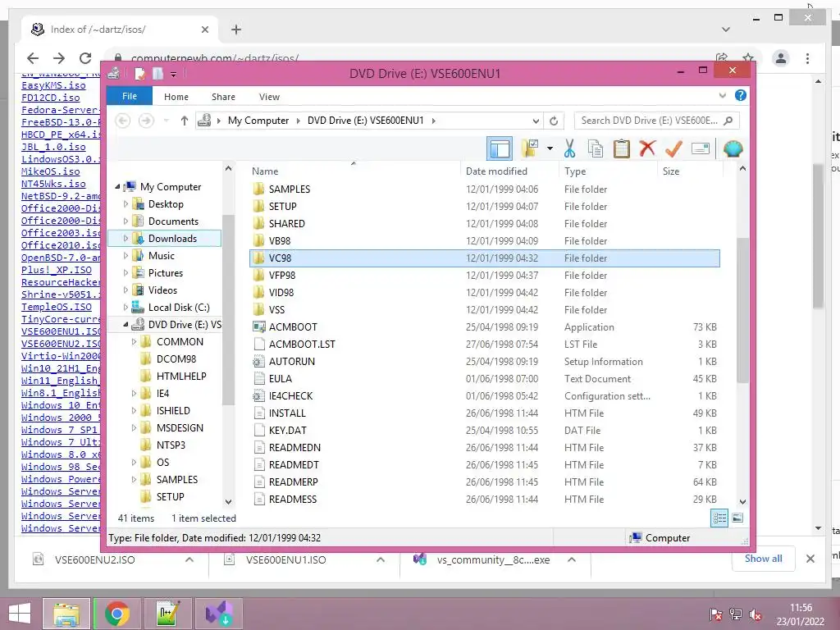Viewport: 840px width, 630px height.
Task: Click the orange checkmark Properties icon
Action: pos(673,148)
